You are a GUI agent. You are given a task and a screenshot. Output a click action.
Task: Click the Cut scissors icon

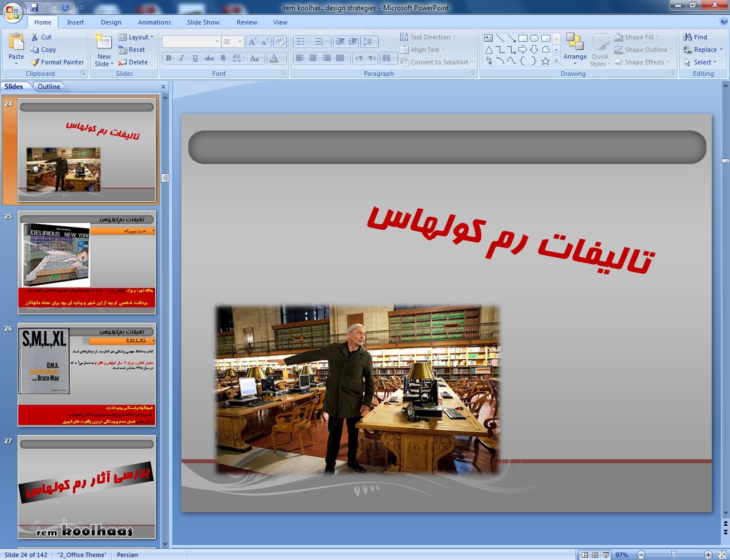[x=35, y=37]
